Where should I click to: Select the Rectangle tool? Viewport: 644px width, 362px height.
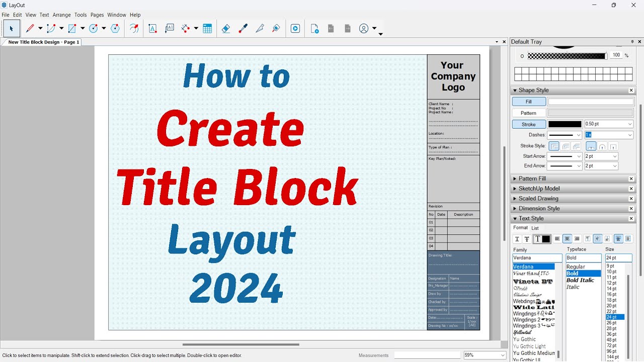click(x=72, y=29)
